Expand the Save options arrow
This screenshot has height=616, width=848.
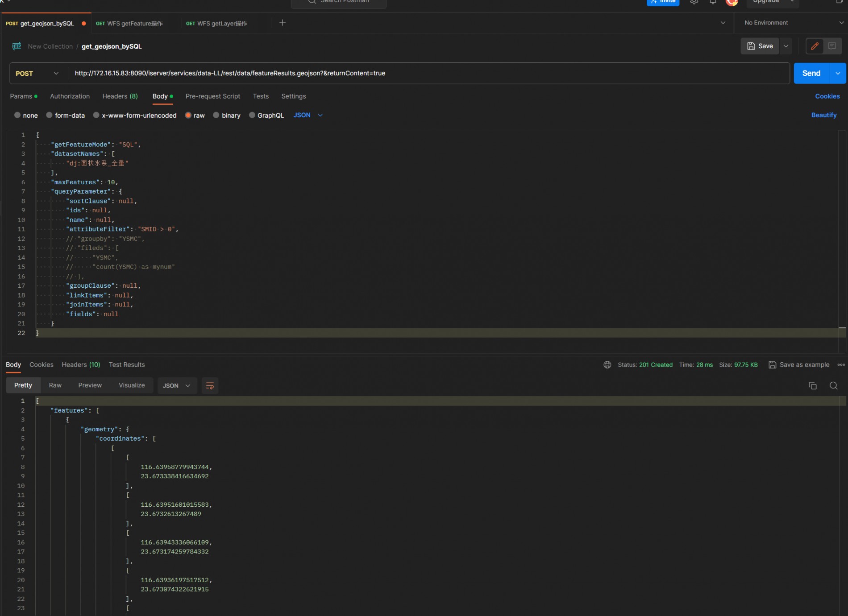coord(786,46)
